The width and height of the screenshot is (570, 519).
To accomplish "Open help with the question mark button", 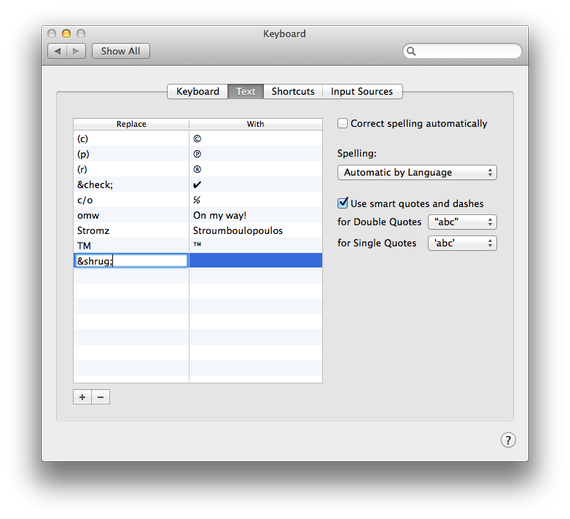I will coord(508,440).
